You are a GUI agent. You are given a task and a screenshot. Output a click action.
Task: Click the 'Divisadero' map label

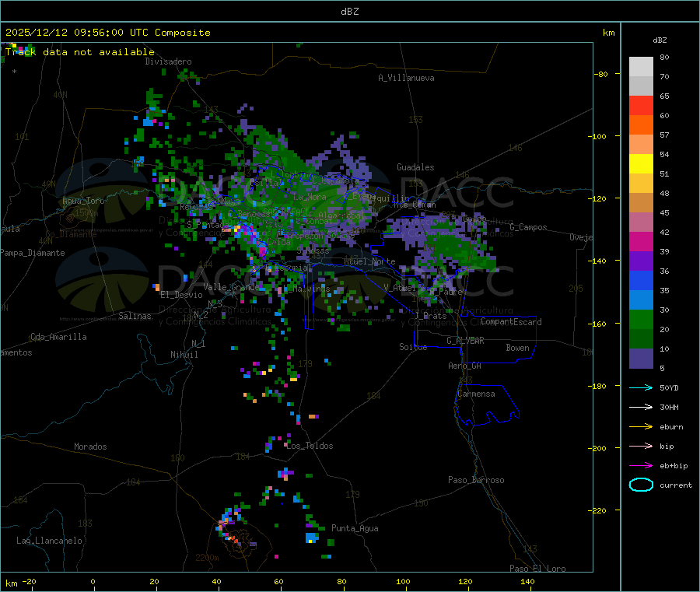(x=168, y=61)
